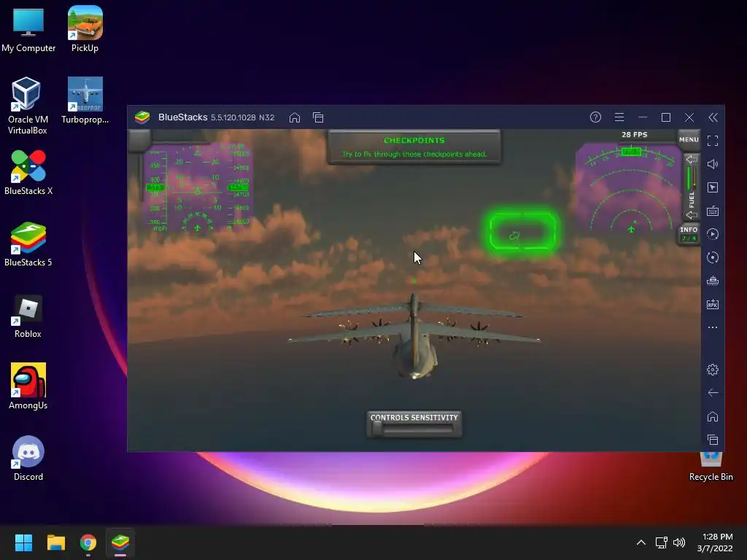
Task: Collapse the BlueStacks side toolbar
Action: pos(713,117)
